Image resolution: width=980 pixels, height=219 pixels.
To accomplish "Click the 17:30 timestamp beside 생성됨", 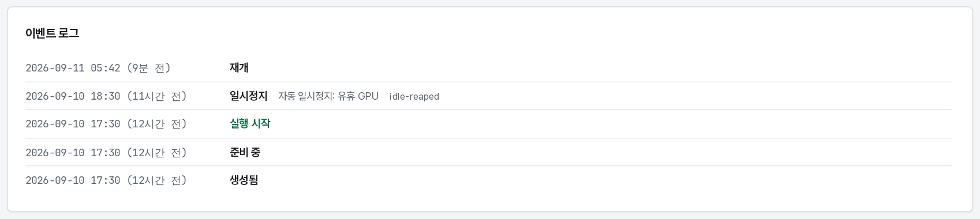I will 106,180.
